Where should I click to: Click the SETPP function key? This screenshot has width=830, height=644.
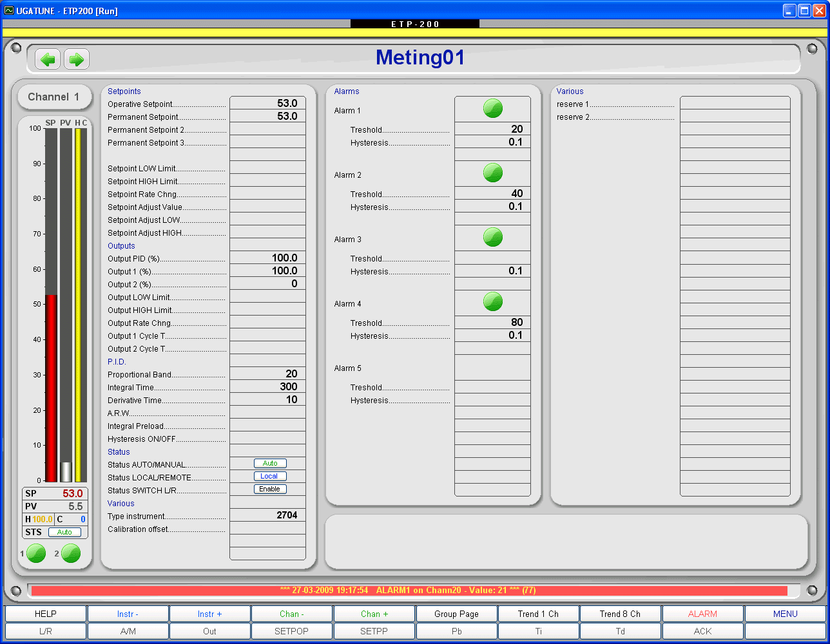374,631
